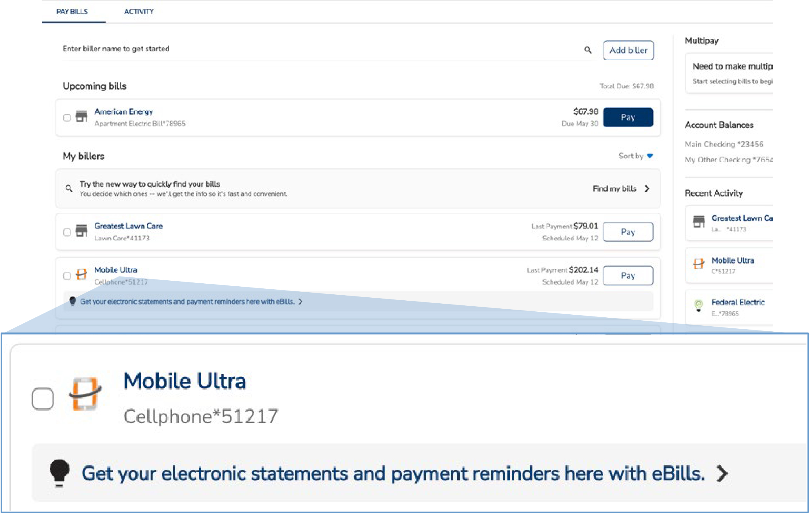Click the Greatest Lawn Care storefront icon in My billers
The width and height of the screenshot is (812, 513).
(81, 231)
